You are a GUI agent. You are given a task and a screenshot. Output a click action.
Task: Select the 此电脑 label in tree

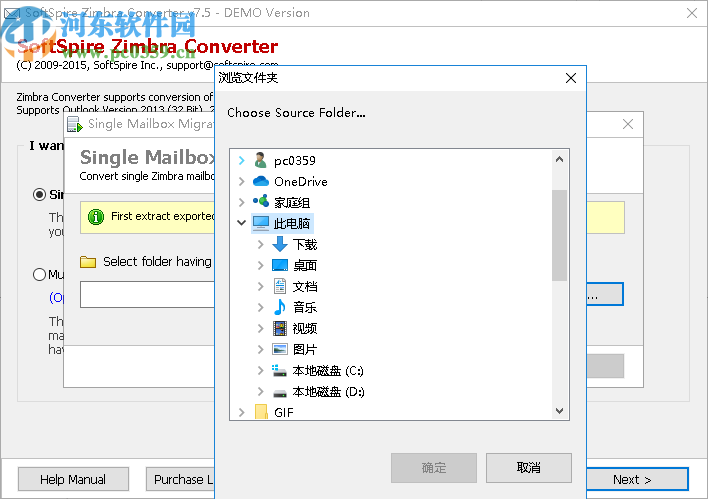292,224
